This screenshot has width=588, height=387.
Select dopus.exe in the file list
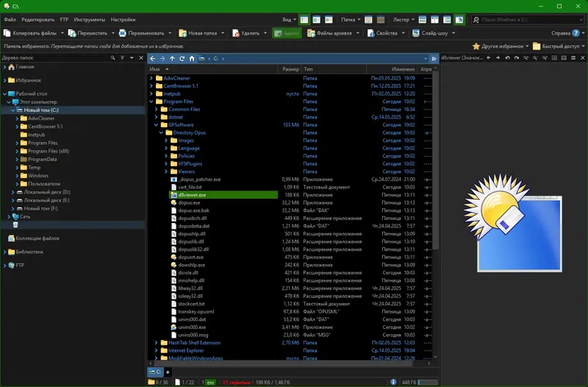click(x=189, y=202)
